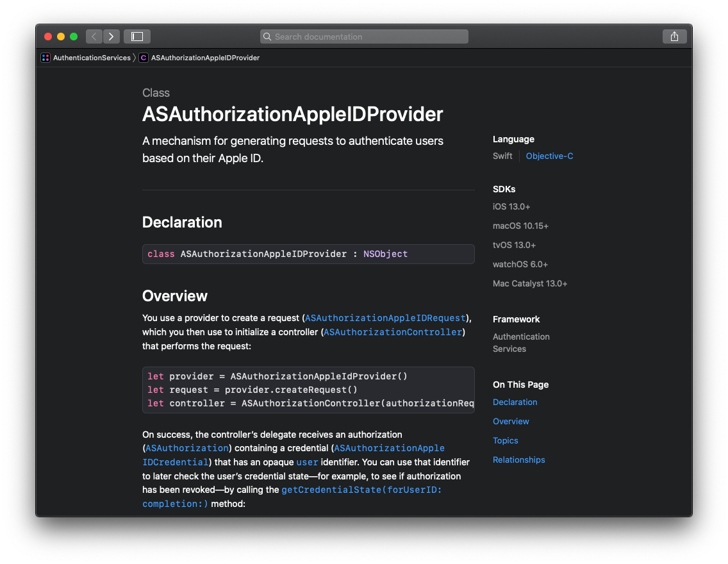Click the tvOS 13.0+ SDK text
Viewport: 728px width, 564px height.
point(514,245)
